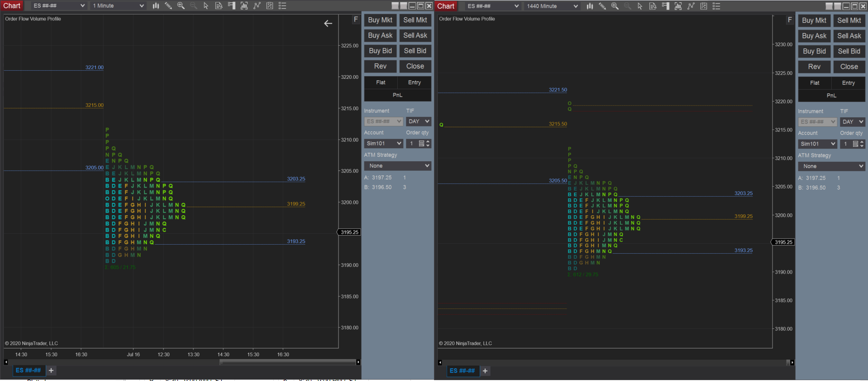Click order qty stepper arrows in 1440 Minute chart trader
The width and height of the screenshot is (868, 381).
click(x=862, y=144)
